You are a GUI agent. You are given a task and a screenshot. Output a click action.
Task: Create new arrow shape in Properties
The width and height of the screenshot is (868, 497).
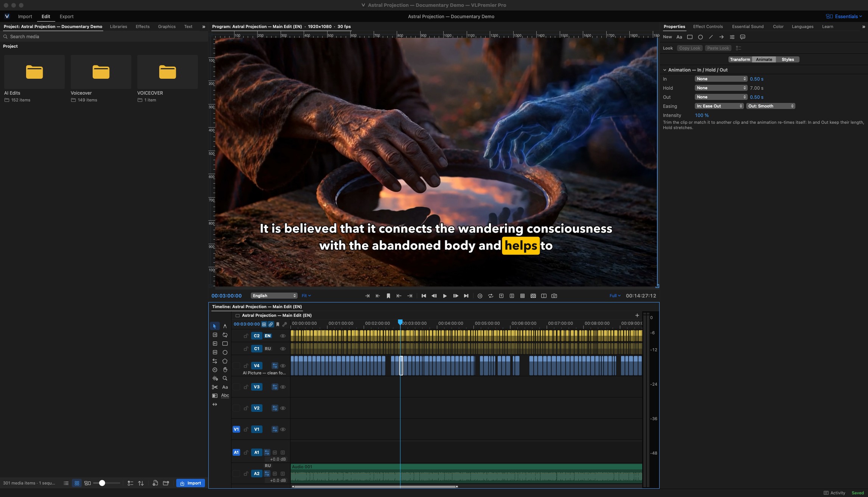pos(721,37)
